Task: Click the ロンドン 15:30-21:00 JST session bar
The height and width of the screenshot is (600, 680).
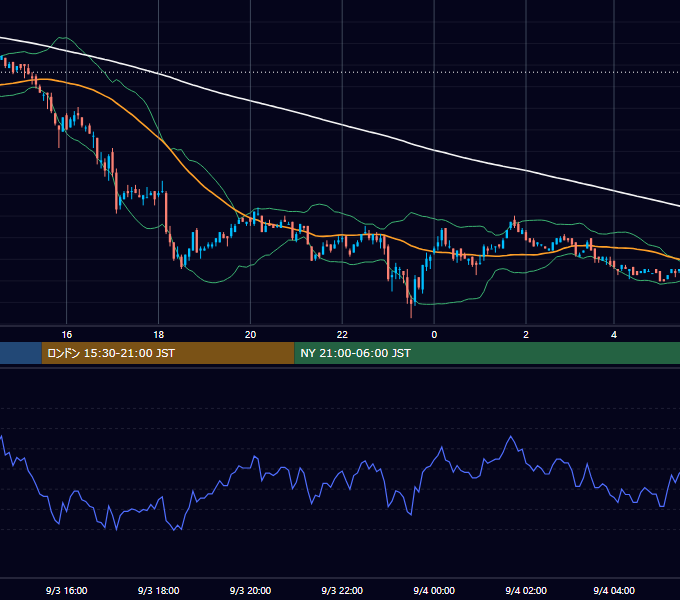Action: tap(168, 353)
